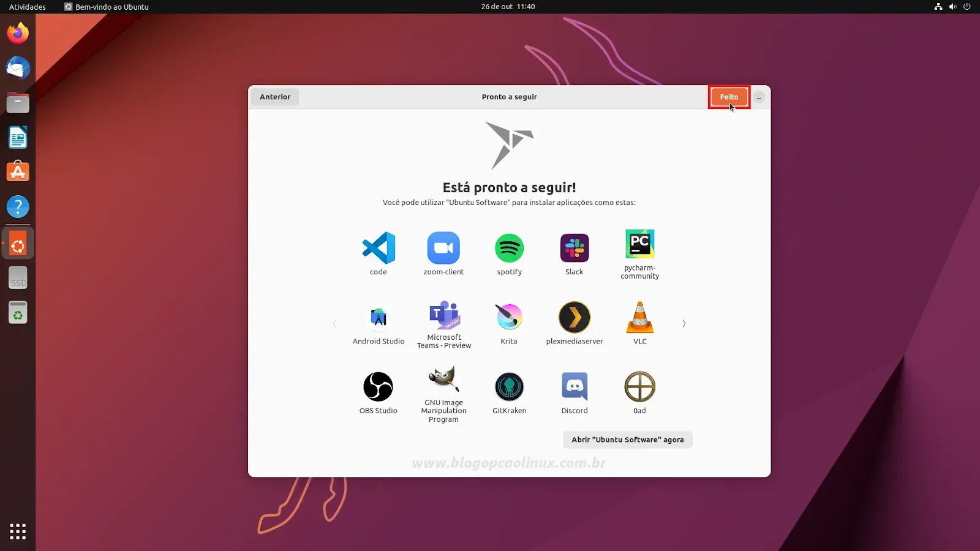This screenshot has height=551, width=980.
Task: Click the "Pronto a seguir" window title
Action: click(x=509, y=97)
